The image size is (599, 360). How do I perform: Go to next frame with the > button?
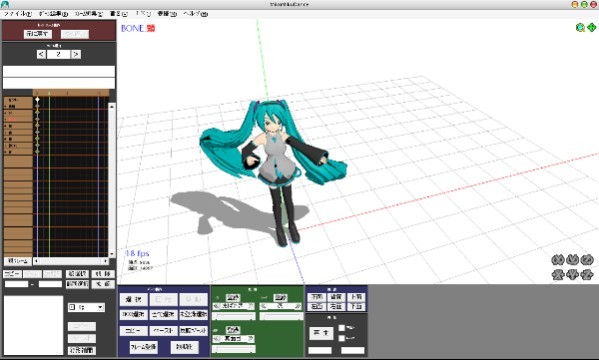[x=76, y=54]
